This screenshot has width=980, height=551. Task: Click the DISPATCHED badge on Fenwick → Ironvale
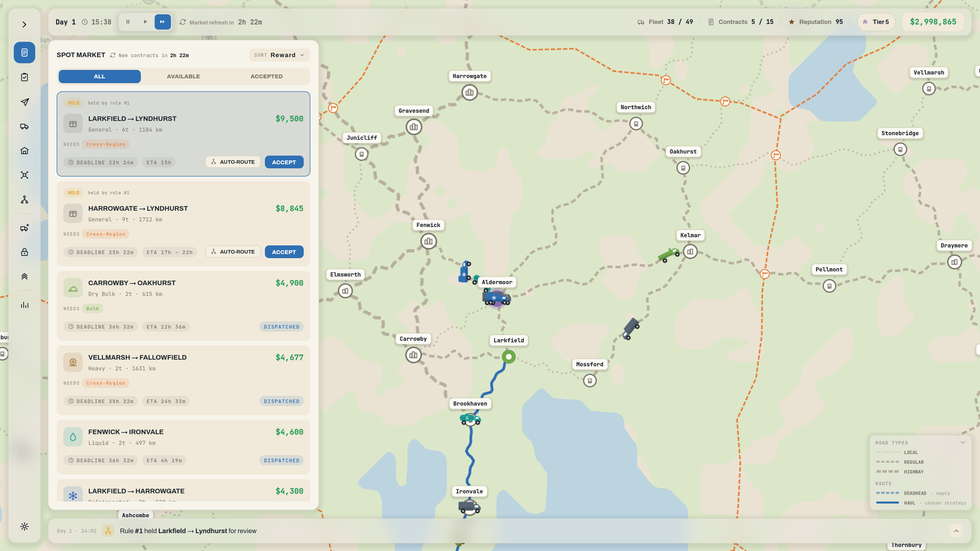[281, 461]
